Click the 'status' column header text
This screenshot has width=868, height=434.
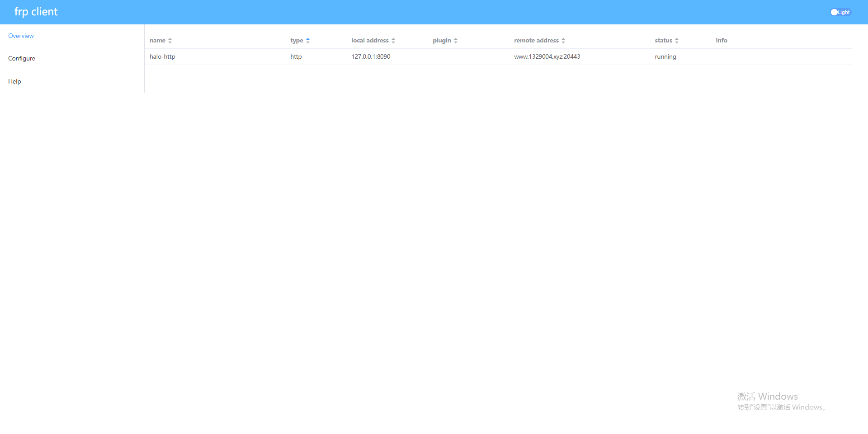click(663, 40)
